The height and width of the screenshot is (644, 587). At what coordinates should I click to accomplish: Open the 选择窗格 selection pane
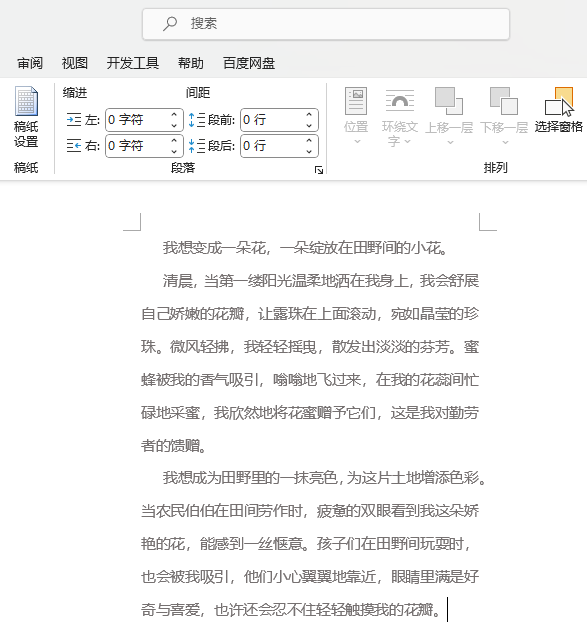tap(559, 110)
